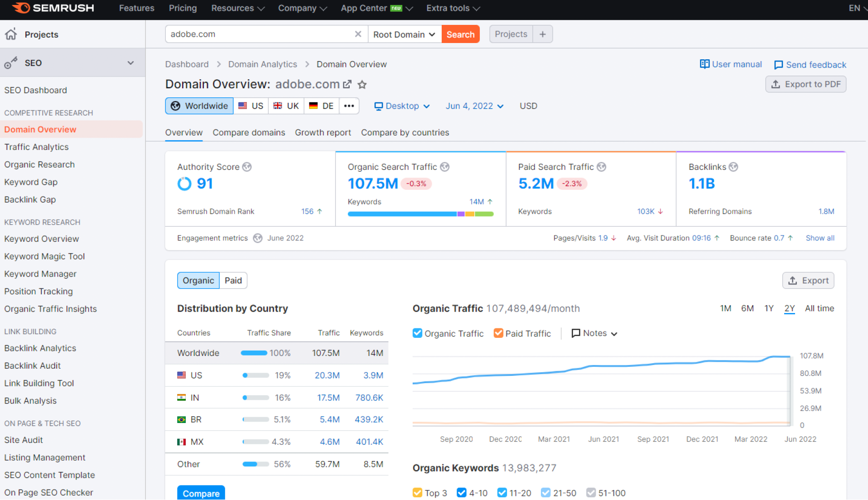This screenshot has width=868, height=500.
Task: Click the Export button above the chart
Action: [x=808, y=280]
